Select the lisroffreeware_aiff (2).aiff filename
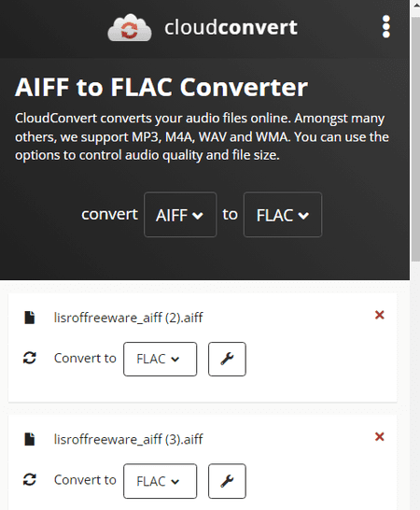 129,318
